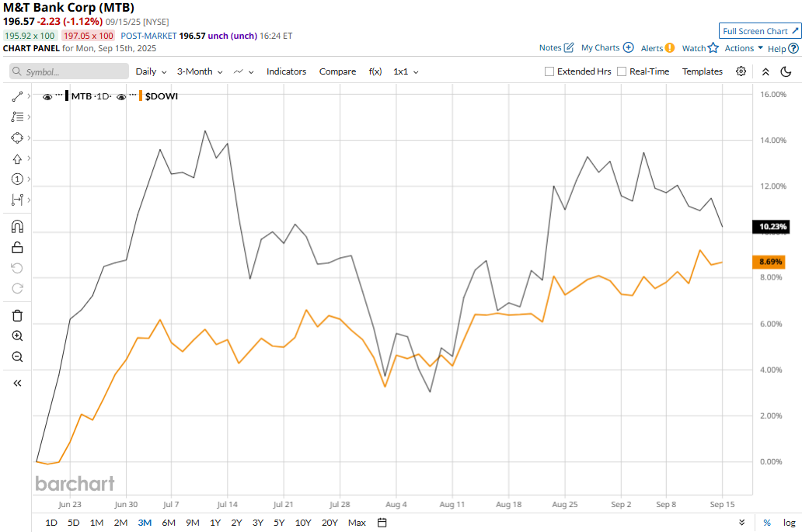Select the trend line drawing tool
Screen dimensions: 802x532
[17, 96]
